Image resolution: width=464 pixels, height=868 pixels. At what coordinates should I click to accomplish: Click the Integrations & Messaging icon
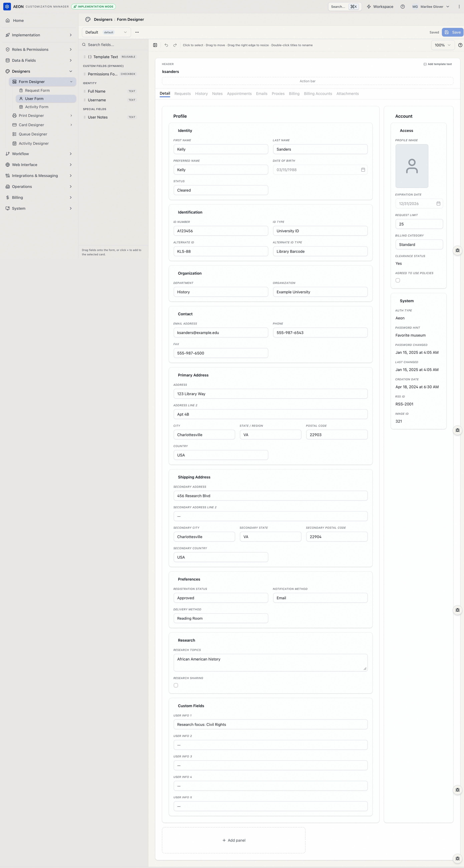point(7,176)
